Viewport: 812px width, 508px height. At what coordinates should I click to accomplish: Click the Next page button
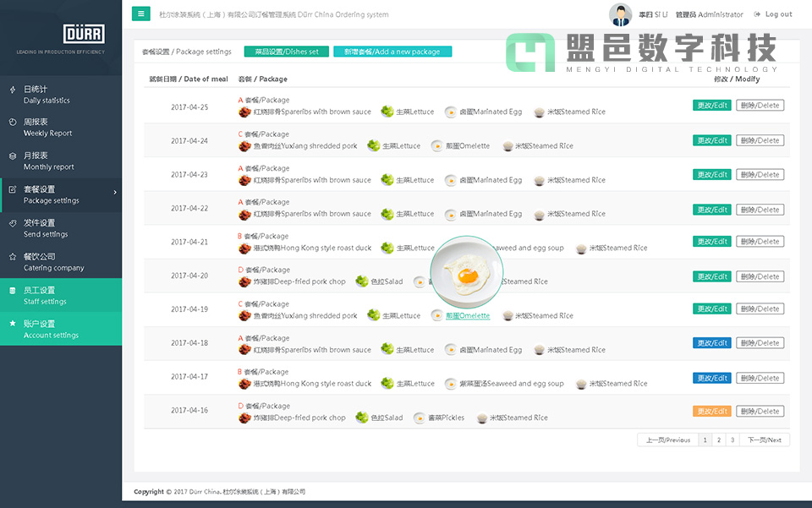click(765, 440)
